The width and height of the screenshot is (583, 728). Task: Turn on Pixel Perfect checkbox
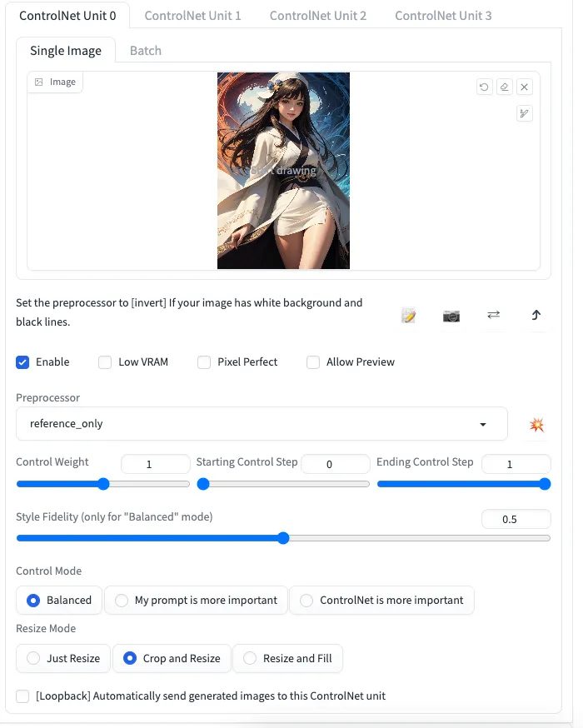[x=204, y=362]
